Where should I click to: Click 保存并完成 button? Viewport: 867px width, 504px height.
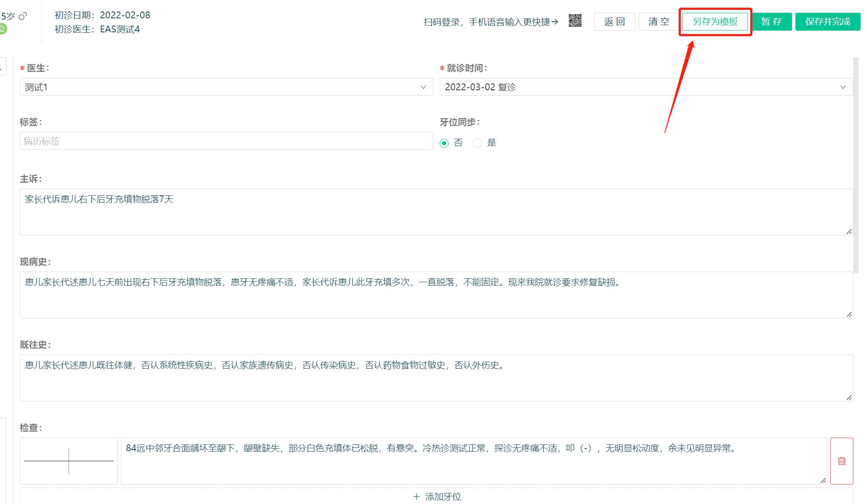827,22
